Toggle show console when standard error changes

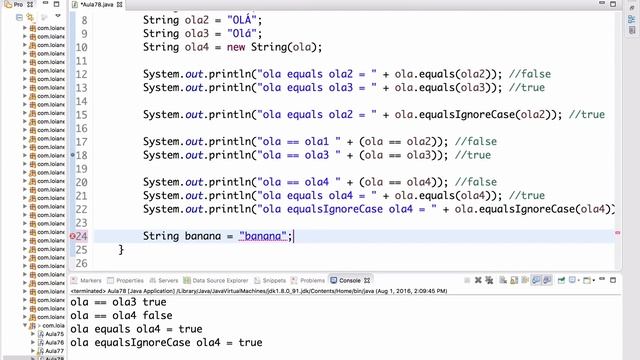[x=547, y=280]
